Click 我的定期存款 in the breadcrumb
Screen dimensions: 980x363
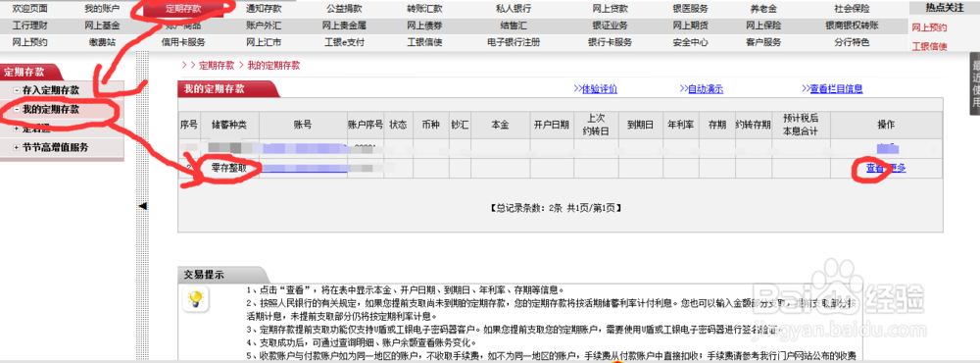click(273, 65)
